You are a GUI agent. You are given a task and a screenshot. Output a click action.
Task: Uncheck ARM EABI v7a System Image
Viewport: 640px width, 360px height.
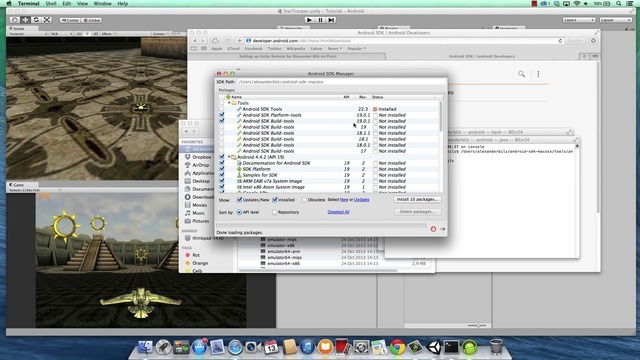222,181
